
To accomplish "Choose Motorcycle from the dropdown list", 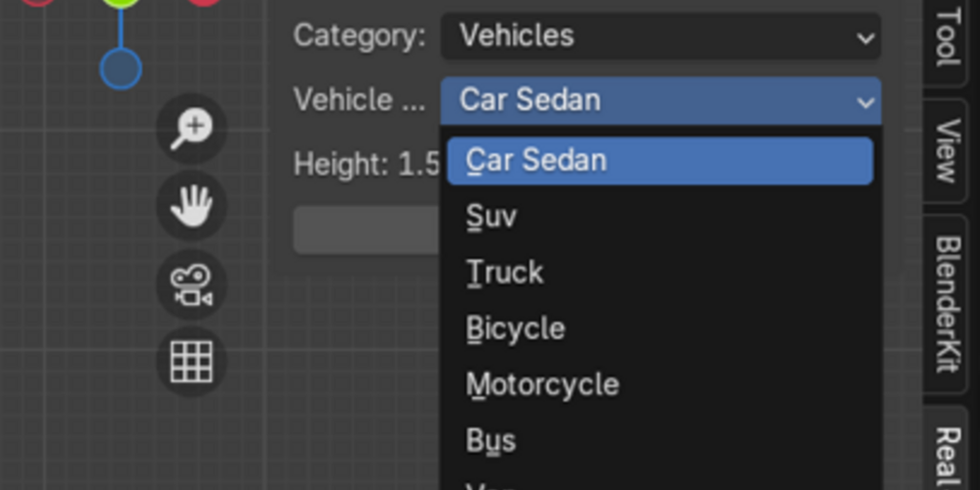I will tap(542, 385).
